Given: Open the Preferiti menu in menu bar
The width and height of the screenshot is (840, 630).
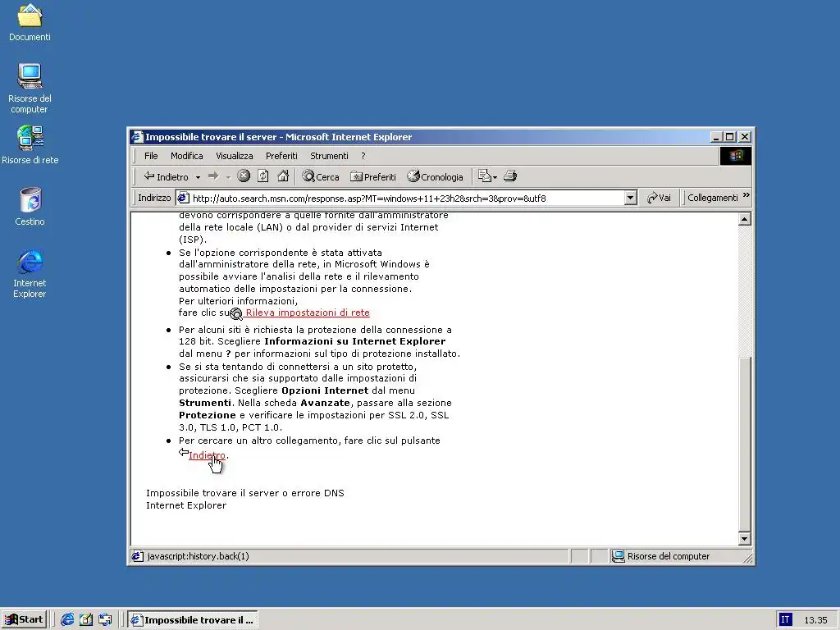Looking at the screenshot, I should [281, 156].
